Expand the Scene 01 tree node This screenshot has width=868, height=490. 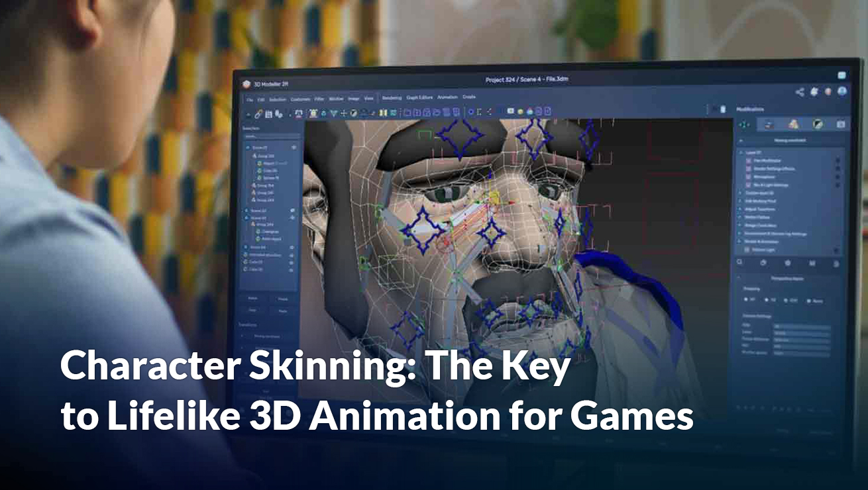247,146
